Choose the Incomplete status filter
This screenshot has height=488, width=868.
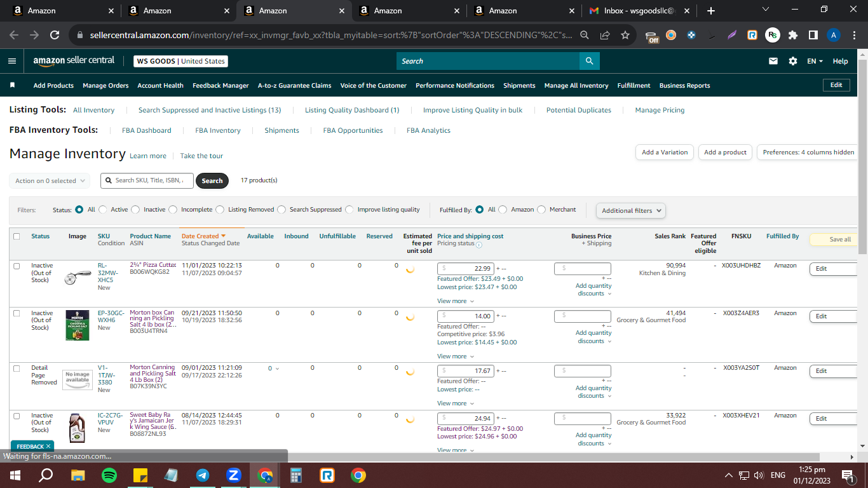[x=173, y=209]
